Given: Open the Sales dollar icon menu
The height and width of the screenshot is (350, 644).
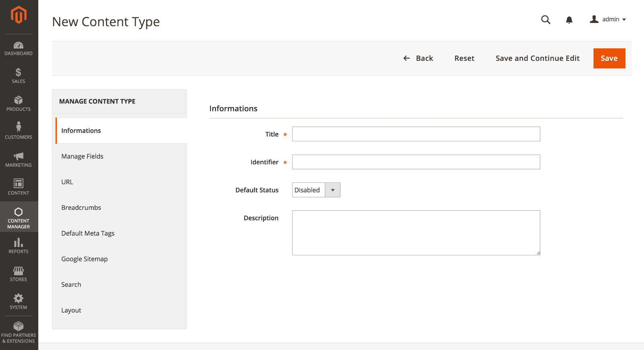Looking at the screenshot, I should (x=19, y=72).
